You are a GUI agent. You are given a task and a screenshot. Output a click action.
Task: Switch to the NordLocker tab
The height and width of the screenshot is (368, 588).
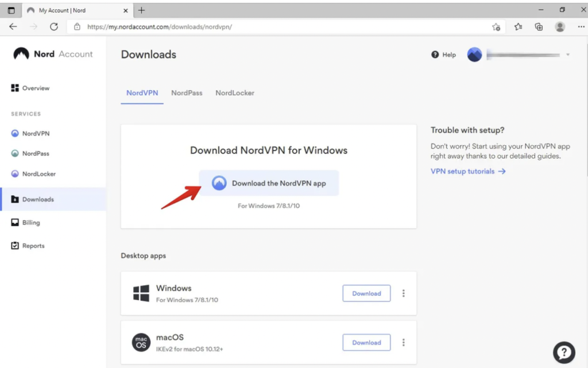click(235, 92)
